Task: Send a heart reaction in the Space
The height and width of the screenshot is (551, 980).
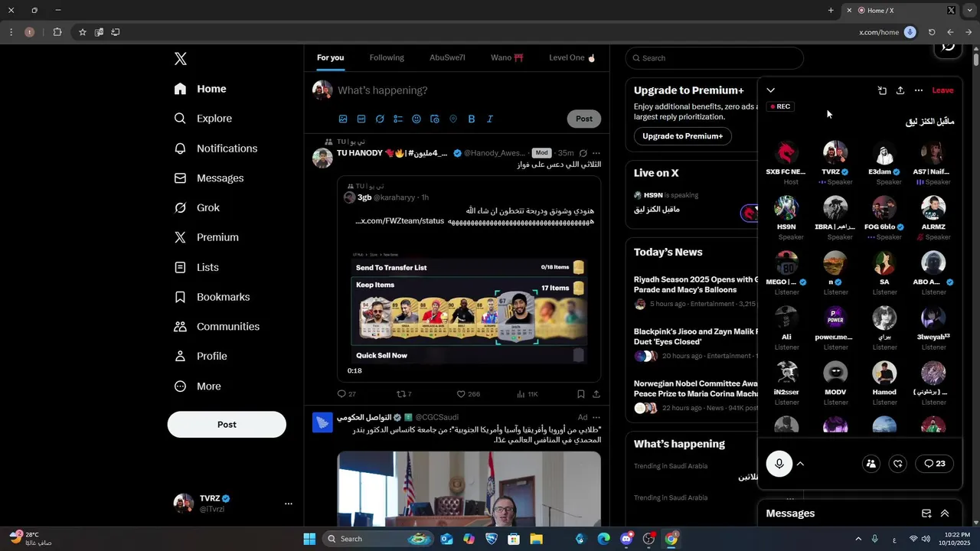Action: pyautogui.click(x=898, y=464)
